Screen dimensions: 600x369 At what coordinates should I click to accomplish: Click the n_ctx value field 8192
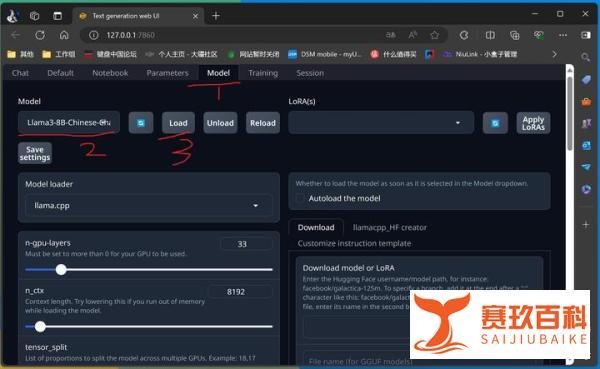tap(241, 292)
